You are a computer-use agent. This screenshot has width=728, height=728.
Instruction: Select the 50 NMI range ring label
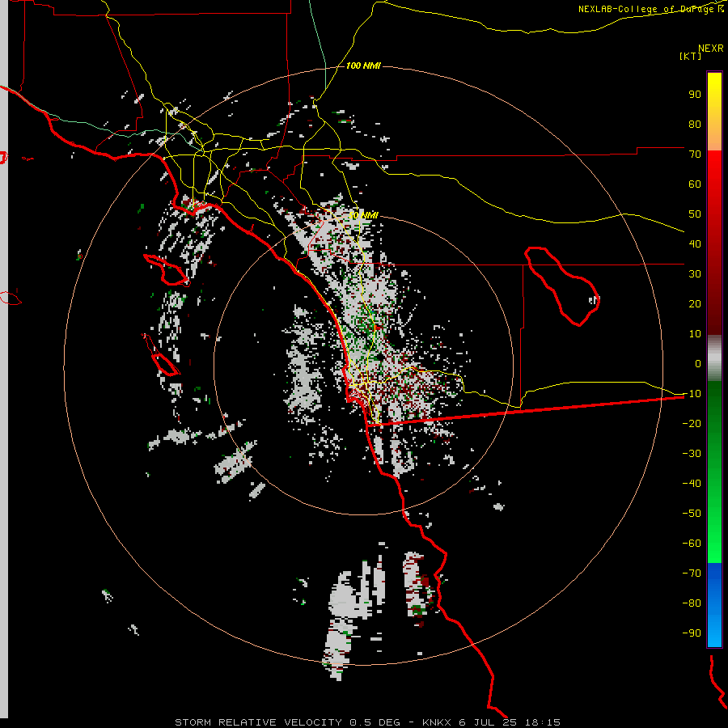[363, 215]
